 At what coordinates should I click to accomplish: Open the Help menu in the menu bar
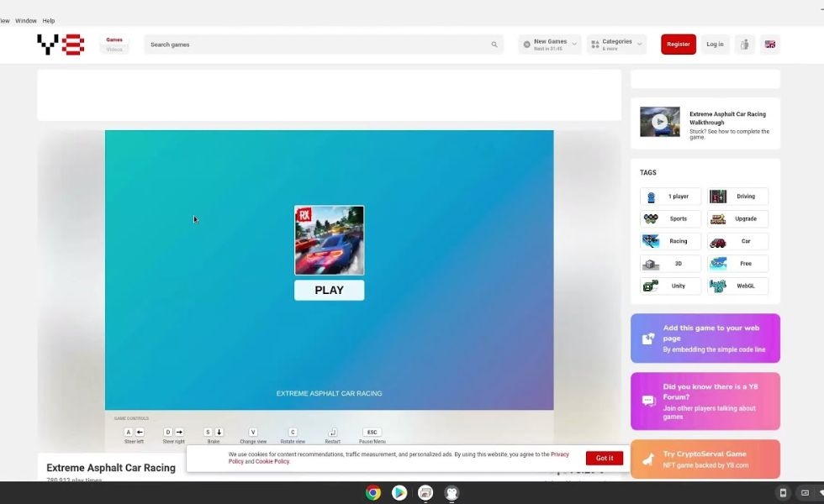click(x=48, y=20)
